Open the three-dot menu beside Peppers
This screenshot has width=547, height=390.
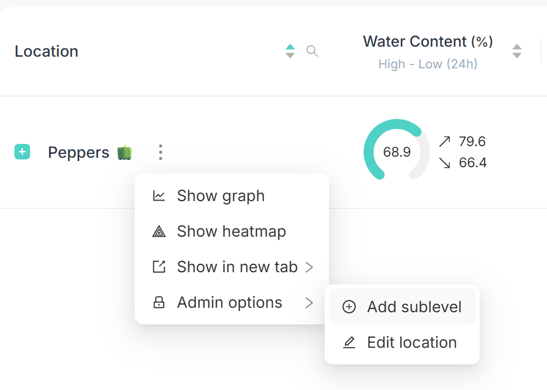tap(160, 152)
